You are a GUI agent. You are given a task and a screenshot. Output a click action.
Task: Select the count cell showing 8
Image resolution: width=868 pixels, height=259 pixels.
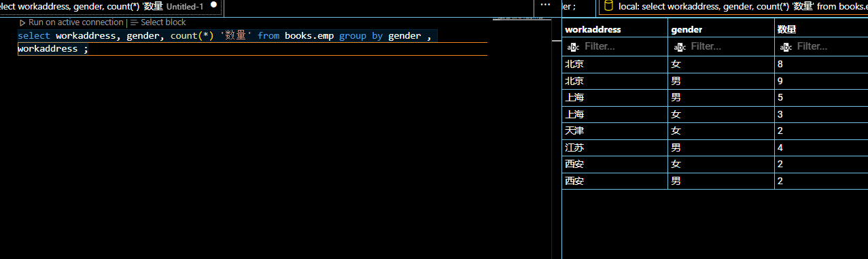(821, 64)
